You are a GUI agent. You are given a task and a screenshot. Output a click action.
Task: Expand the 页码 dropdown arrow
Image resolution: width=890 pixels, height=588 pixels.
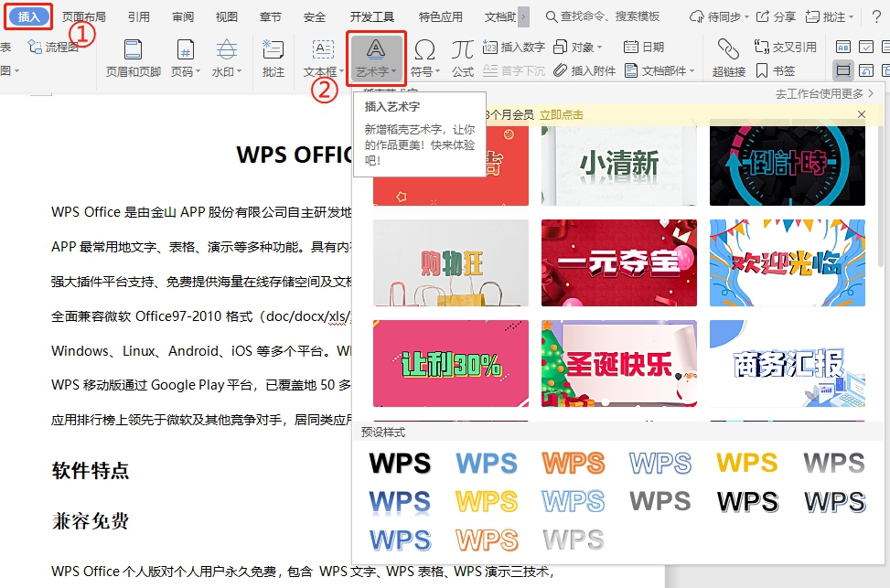pyautogui.click(x=198, y=71)
